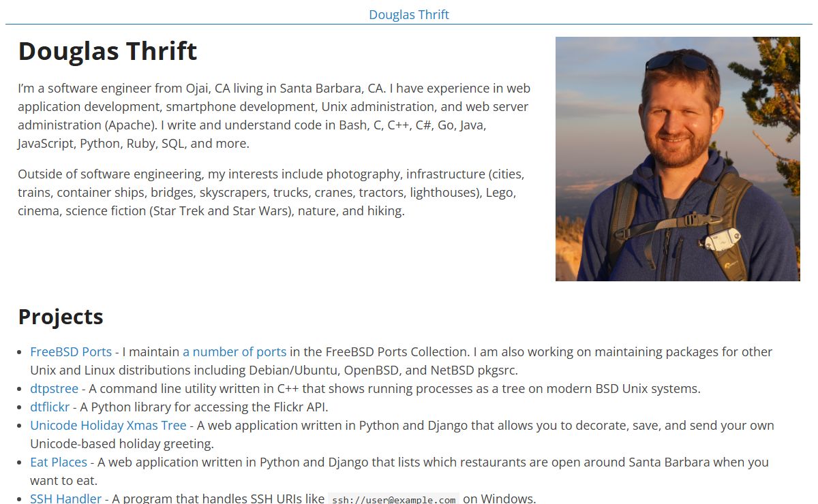Open the dtpstree project link
The image size is (818, 504).
tap(54, 389)
